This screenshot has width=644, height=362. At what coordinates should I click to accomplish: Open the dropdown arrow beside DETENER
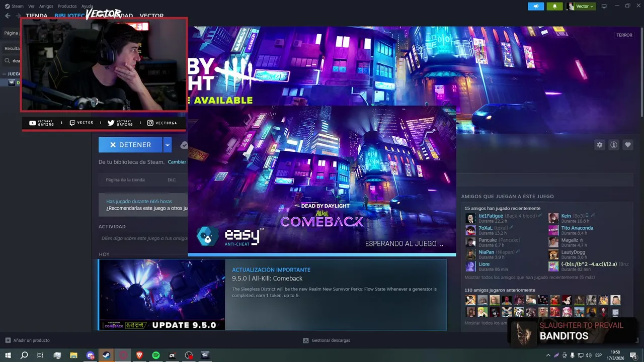tap(168, 145)
